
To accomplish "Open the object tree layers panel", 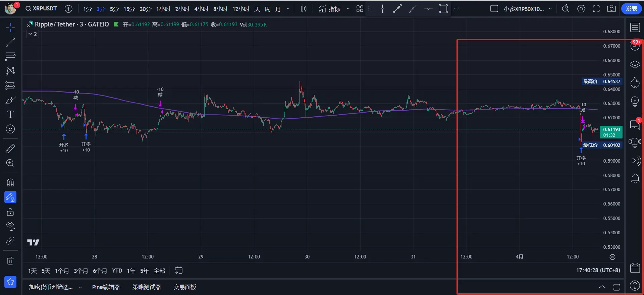I will pos(635,64).
